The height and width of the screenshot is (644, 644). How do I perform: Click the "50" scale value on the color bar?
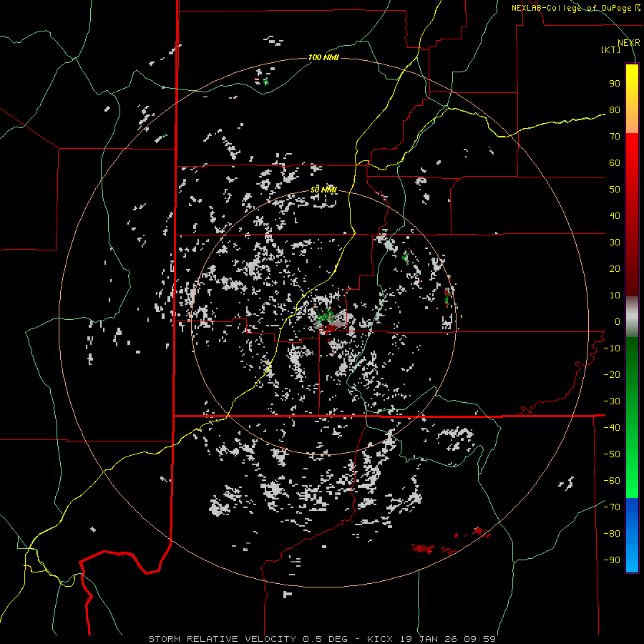(615, 190)
